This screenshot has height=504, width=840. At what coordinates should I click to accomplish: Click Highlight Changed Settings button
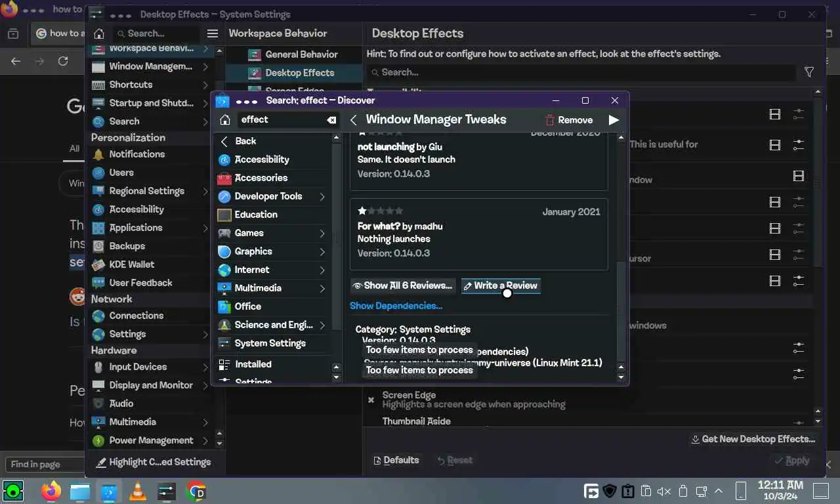tap(154, 462)
